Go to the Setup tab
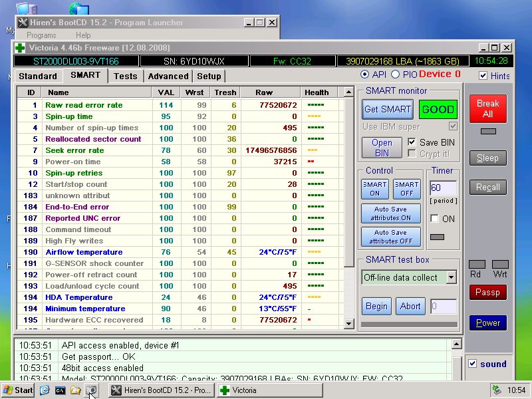 [x=209, y=76]
